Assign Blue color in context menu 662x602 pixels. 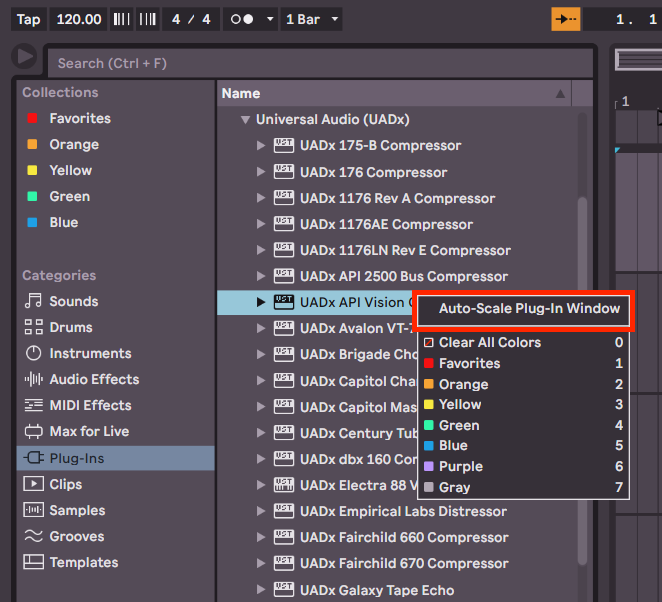coord(524,445)
